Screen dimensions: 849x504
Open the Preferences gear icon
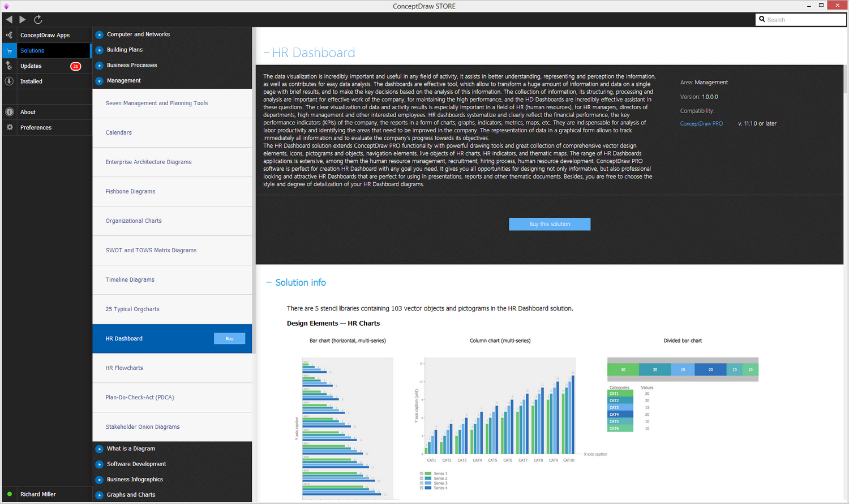pyautogui.click(x=9, y=127)
